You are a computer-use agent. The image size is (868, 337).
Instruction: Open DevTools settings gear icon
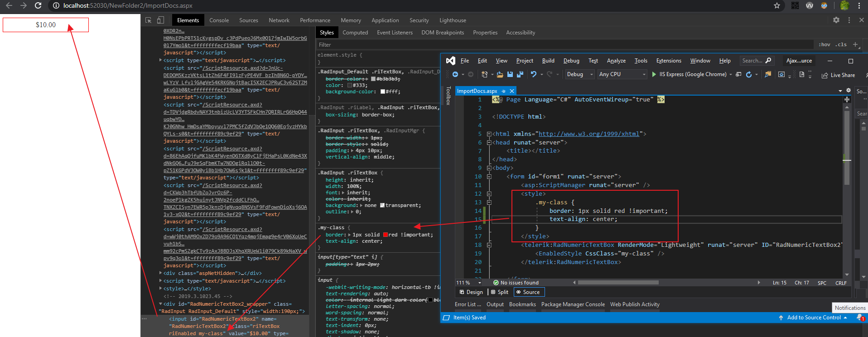coord(836,20)
